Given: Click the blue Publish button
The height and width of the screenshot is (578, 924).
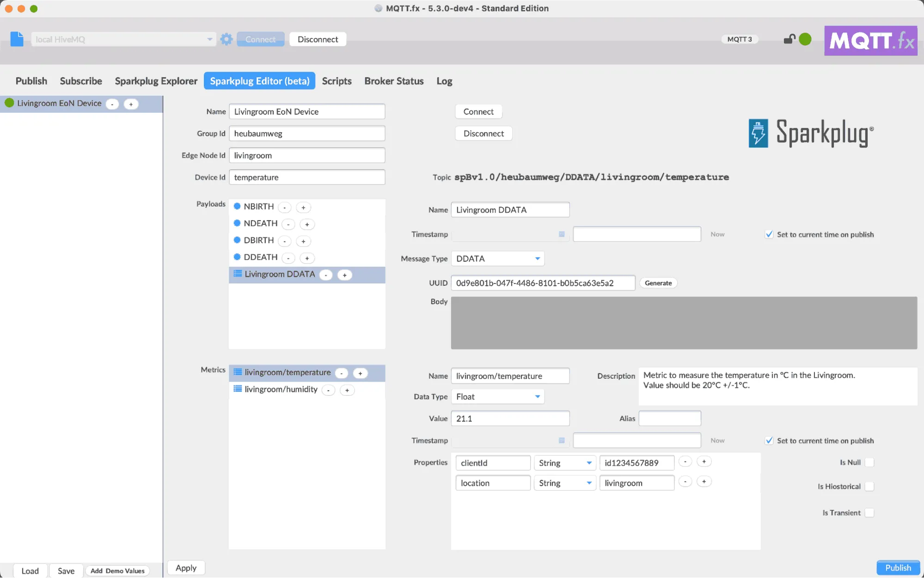Looking at the screenshot, I should point(898,568).
